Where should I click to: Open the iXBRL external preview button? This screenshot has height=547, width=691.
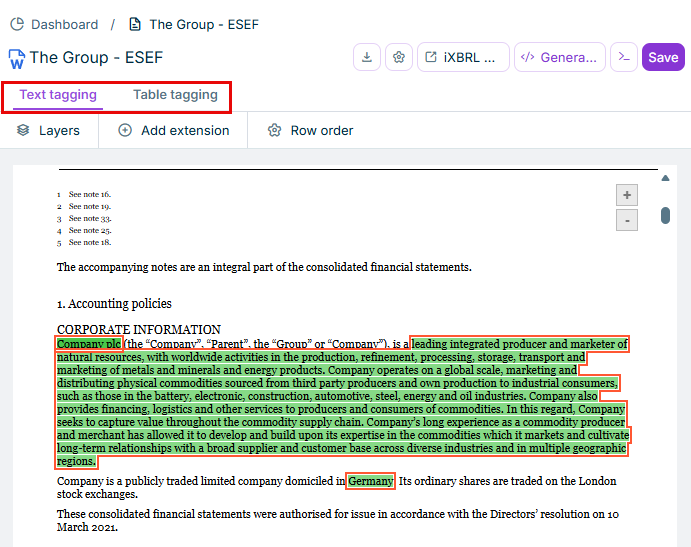463,57
